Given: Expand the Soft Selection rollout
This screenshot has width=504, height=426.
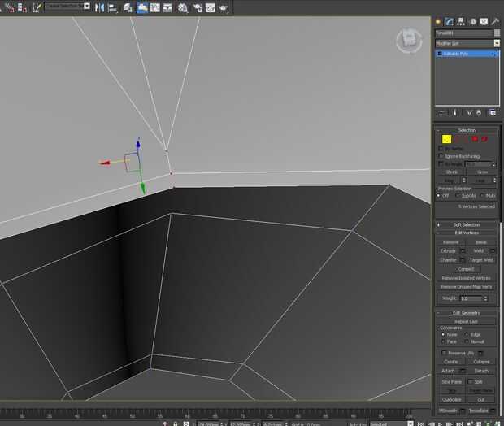Looking at the screenshot, I should [467, 224].
